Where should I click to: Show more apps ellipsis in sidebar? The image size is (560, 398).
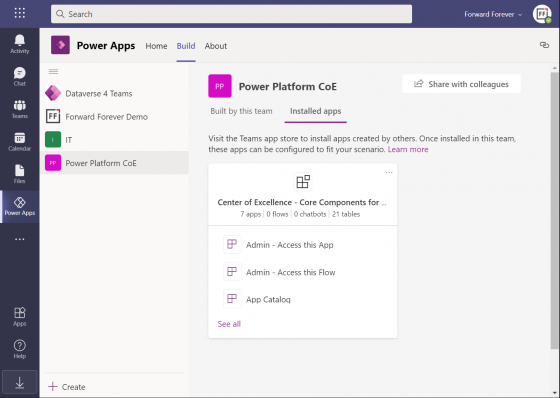[20, 239]
